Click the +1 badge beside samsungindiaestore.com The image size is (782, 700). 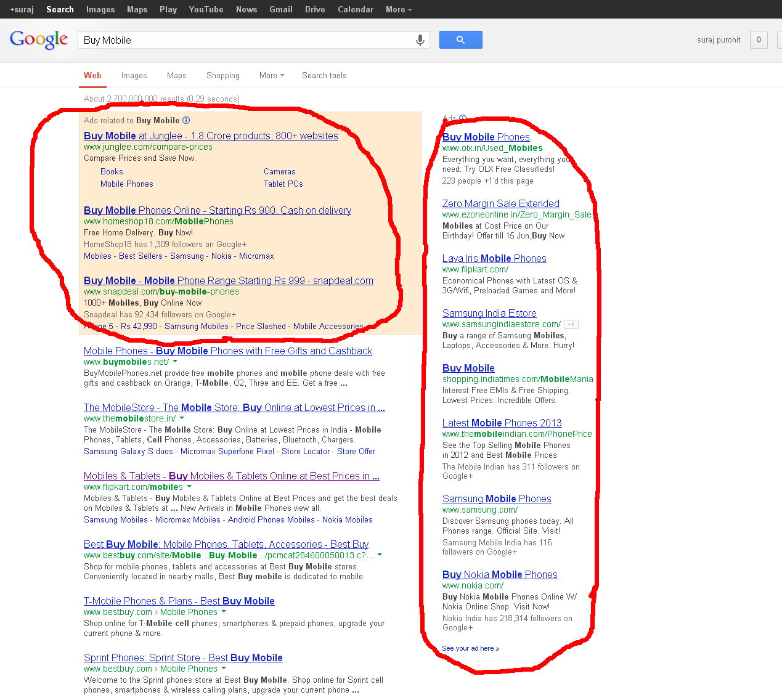(x=571, y=324)
